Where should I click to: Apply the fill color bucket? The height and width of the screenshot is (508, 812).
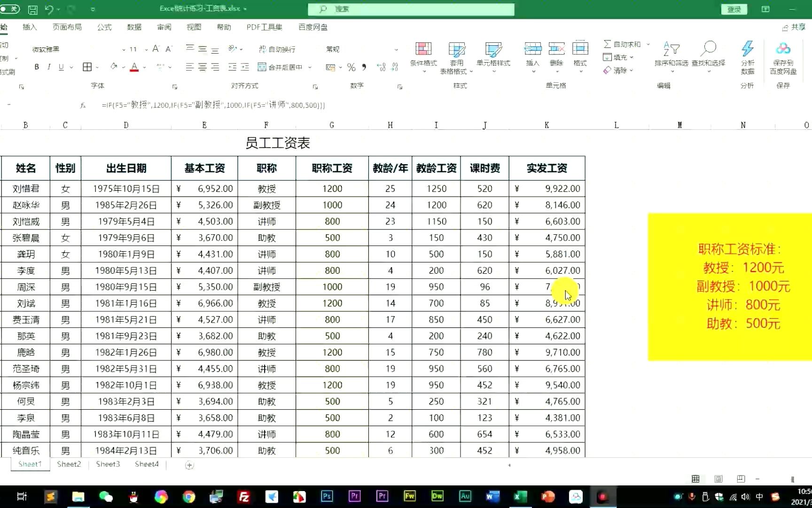114,67
